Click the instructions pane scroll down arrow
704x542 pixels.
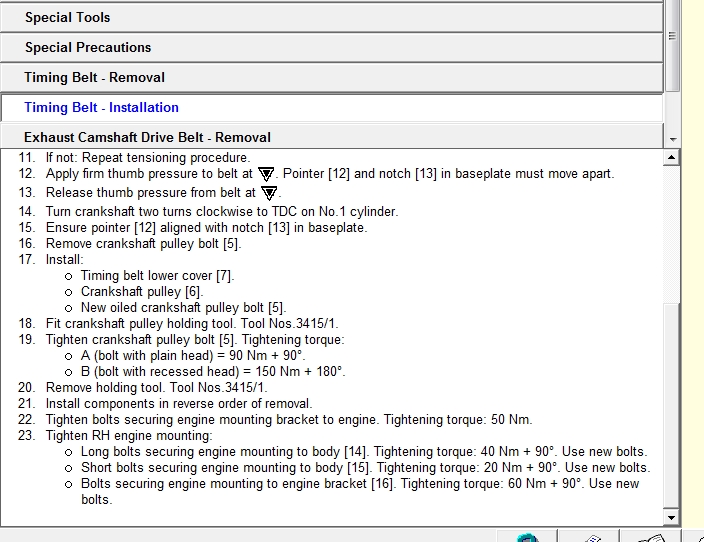pyautogui.click(x=672, y=517)
